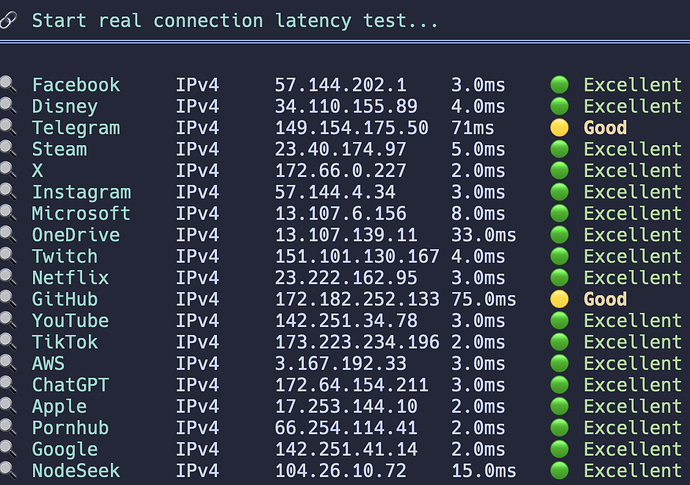Click the magnifier icon beside NodeSeek
The width and height of the screenshot is (690, 485).
[8, 470]
